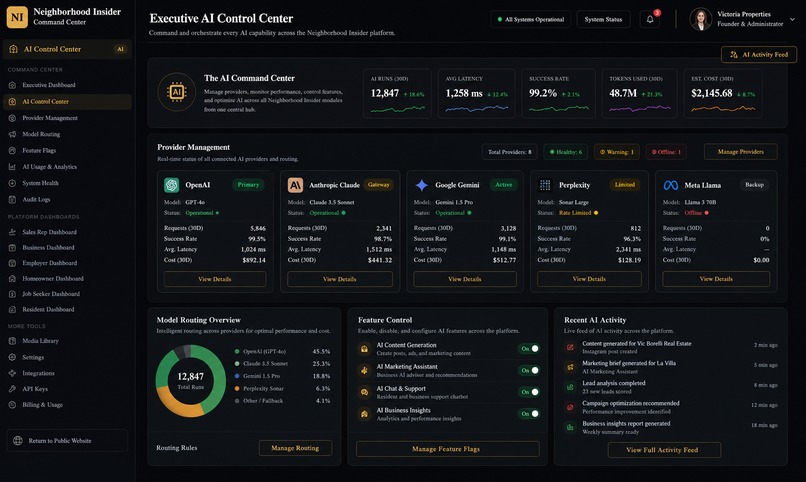806x482 pixels.
Task: Click the OpenAI (GPT-4o) green legend dot
Action: (x=237, y=351)
